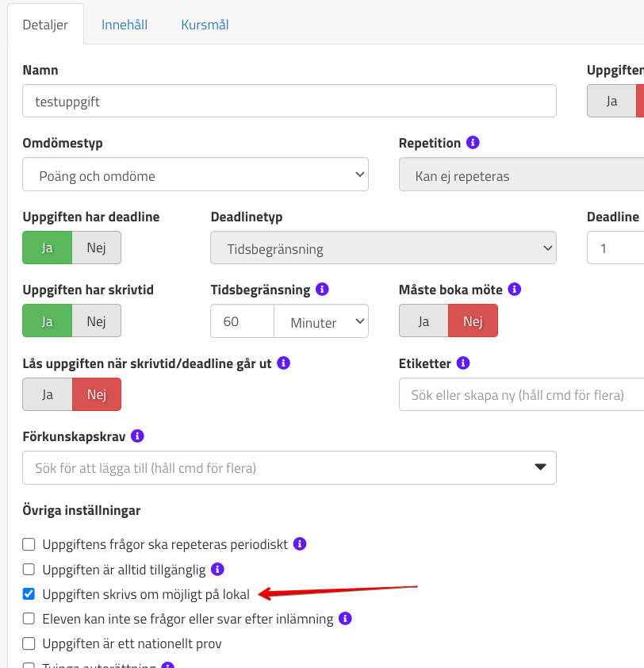Click info icon beside Förkunskapskrav
The width and height of the screenshot is (644, 668).
137,436
